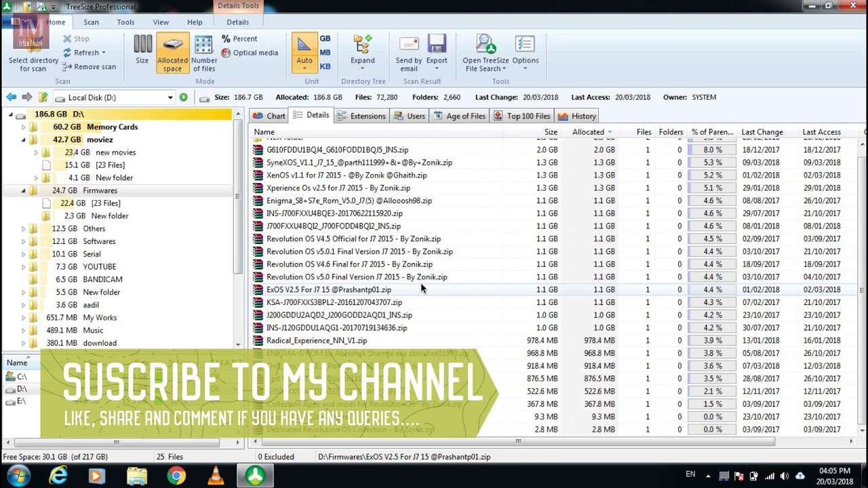The image size is (868, 488).
Task: Expand the Memory Cards folder
Action: [x=23, y=127]
